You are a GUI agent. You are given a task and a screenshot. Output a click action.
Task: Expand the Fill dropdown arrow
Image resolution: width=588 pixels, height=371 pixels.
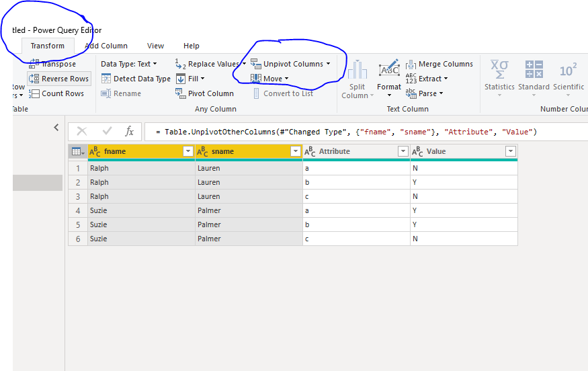click(x=202, y=79)
